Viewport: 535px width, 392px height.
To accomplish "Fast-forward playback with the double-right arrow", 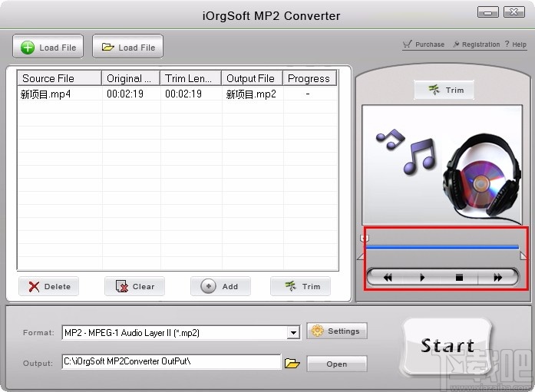I will (498, 277).
